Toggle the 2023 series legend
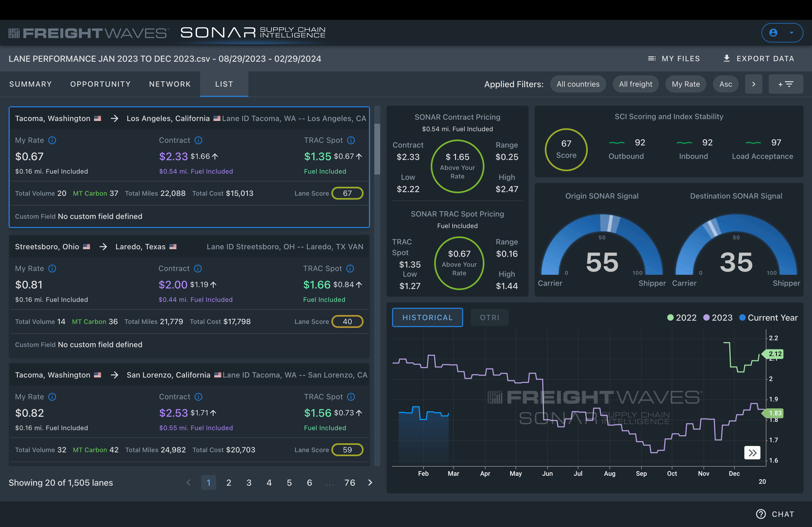 (718, 317)
